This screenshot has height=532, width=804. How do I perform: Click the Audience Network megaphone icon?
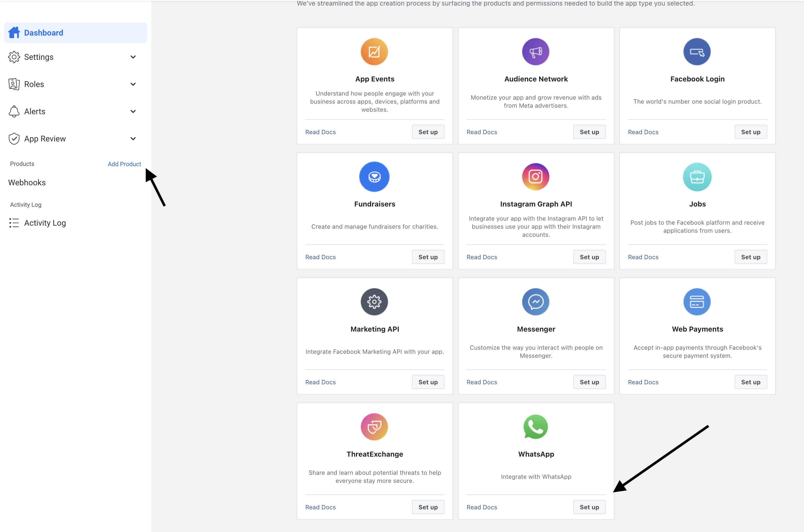[536, 52]
